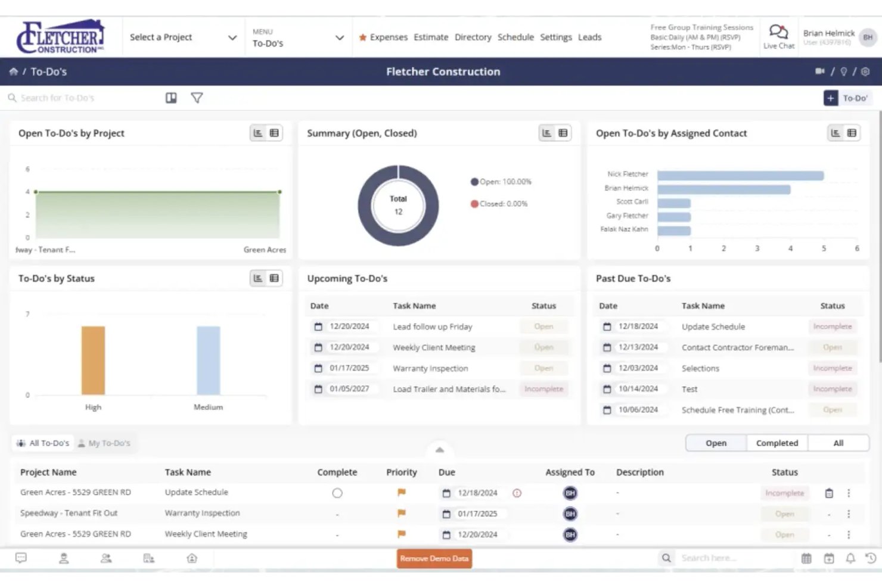This screenshot has width=882, height=588.
Task: Expand the Select a Project dropdown
Action: [x=183, y=37]
